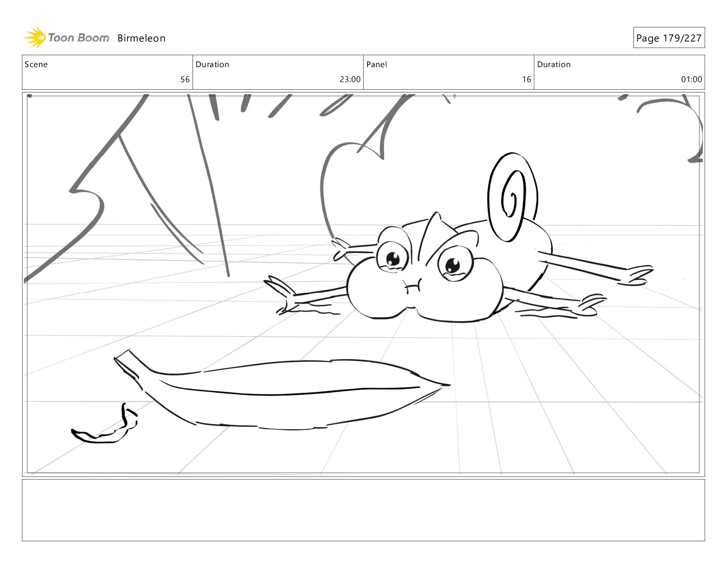728x563 pixels.
Task: Click the empty notes box below the panel
Action: coord(363,510)
